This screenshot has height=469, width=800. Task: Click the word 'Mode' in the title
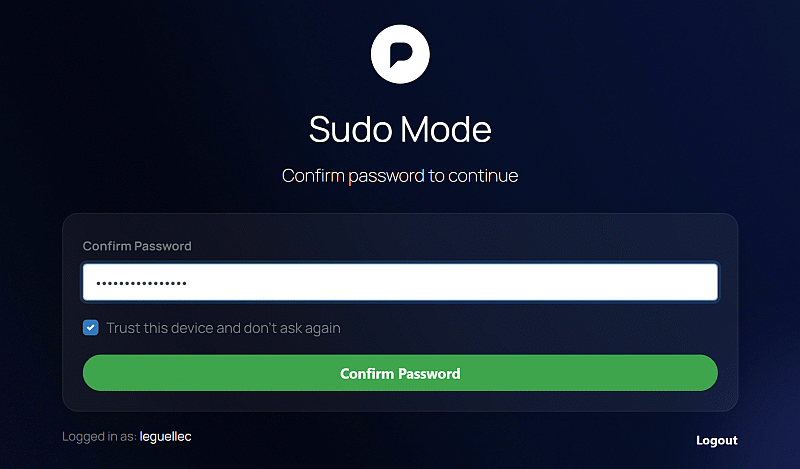pyautogui.click(x=446, y=130)
